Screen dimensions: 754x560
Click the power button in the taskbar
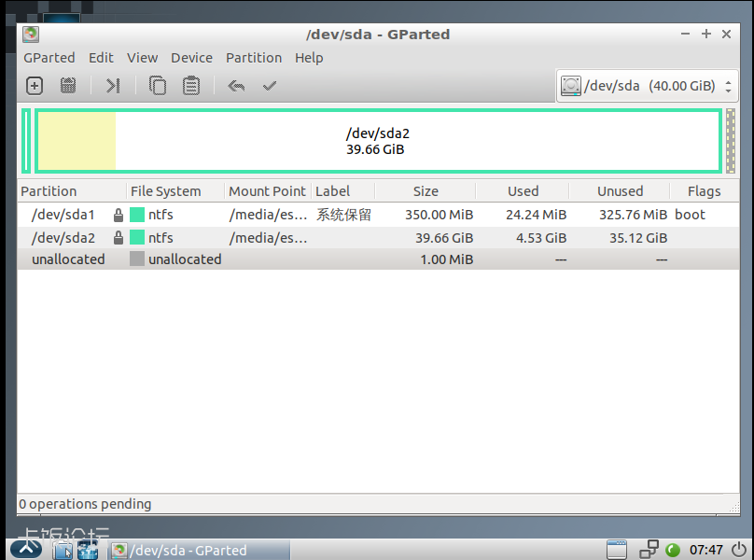tap(738, 550)
